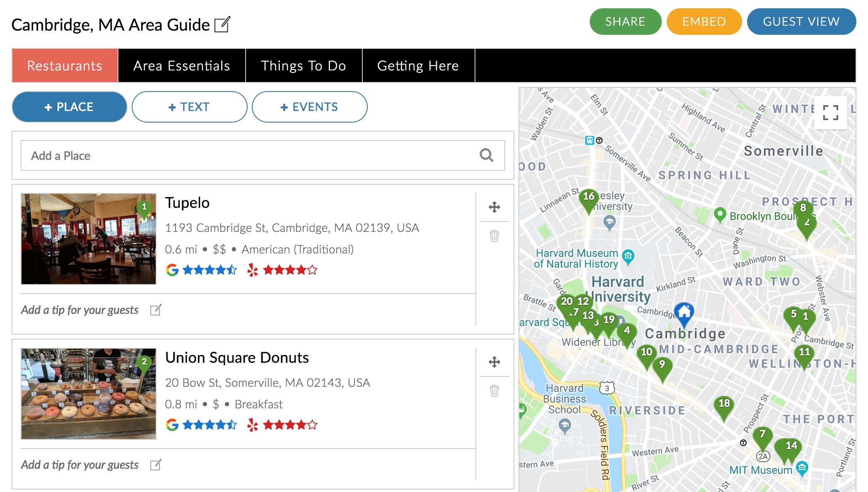
Task: Click the Brooklyn Boulders map marker
Action: point(720,215)
